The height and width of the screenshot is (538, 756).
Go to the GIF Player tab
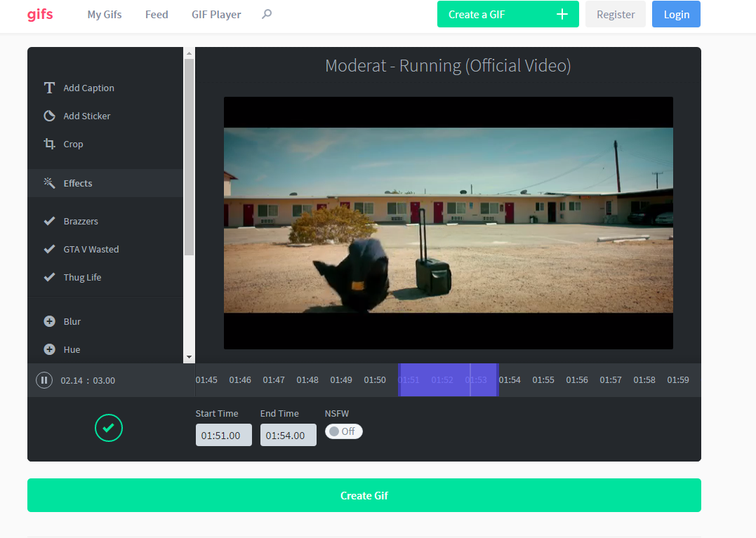tap(216, 14)
